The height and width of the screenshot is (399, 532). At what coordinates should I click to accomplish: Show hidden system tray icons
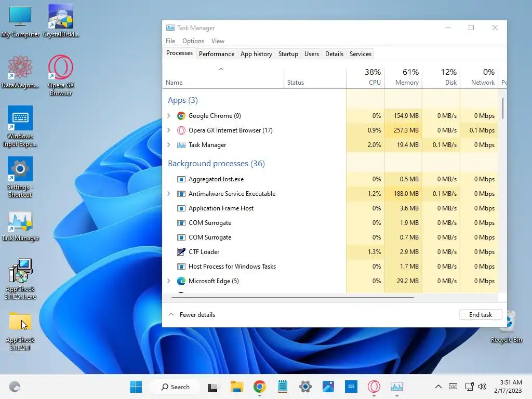[438, 387]
